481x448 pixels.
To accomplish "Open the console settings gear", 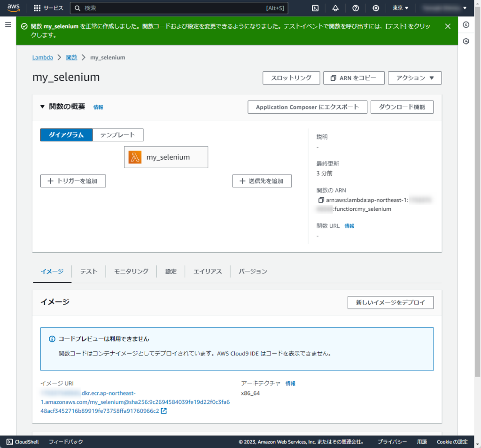I will tap(376, 8).
